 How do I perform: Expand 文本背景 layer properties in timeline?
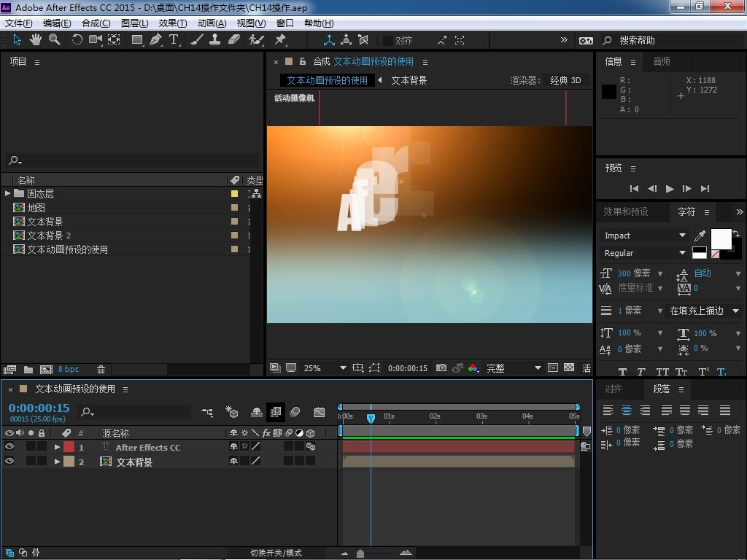click(57, 462)
